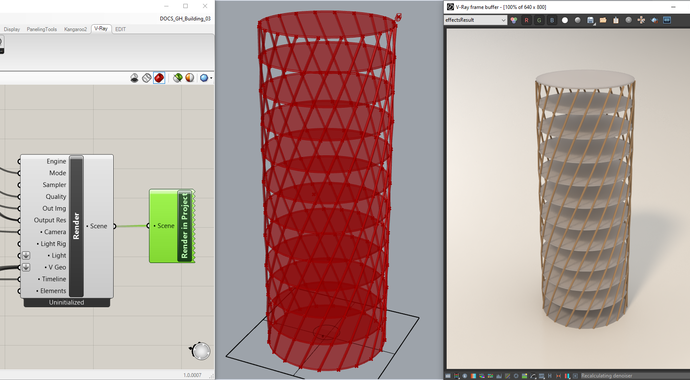Expand the preview mesh quality dropdown arrow
This screenshot has width=690, height=380.
click(211, 78)
